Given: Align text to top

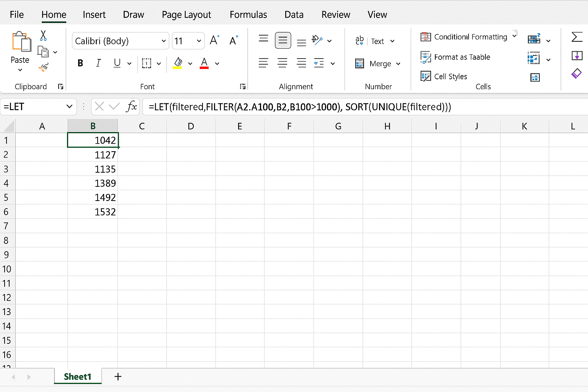Looking at the screenshot, I should [263, 38].
